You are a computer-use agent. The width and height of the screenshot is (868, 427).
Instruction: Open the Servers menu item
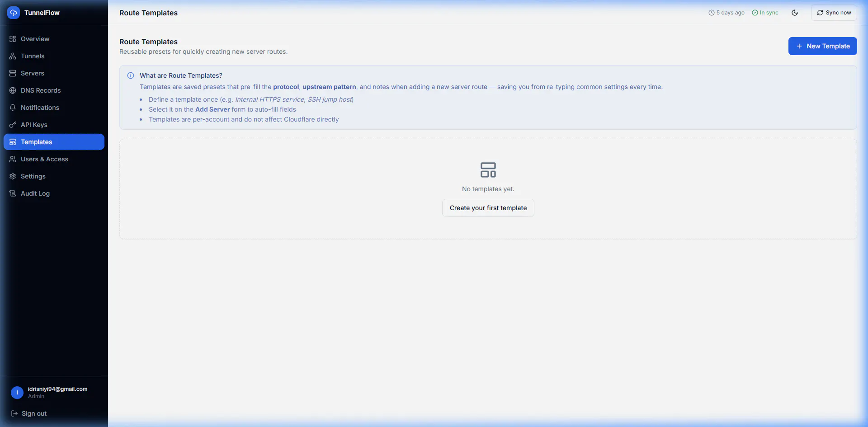click(54, 73)
